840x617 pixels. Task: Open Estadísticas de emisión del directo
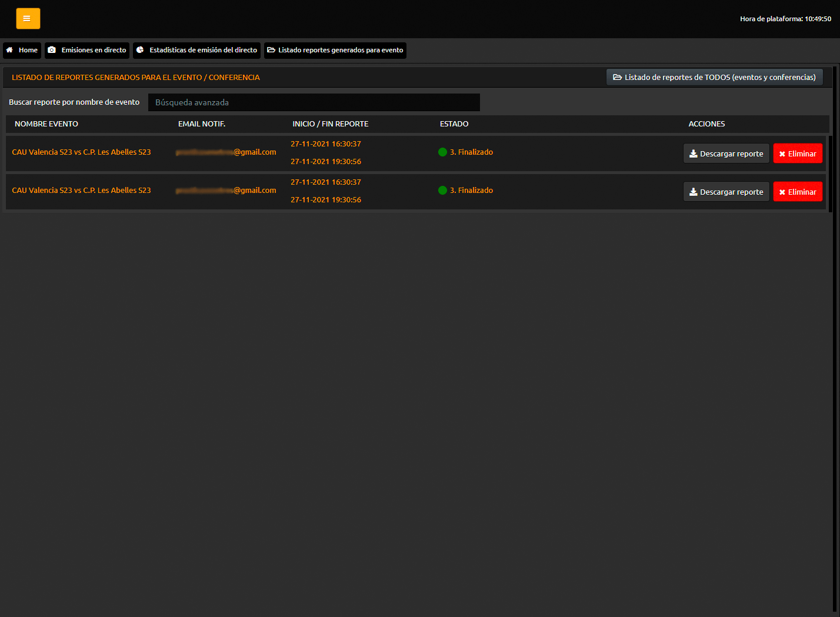196,50
